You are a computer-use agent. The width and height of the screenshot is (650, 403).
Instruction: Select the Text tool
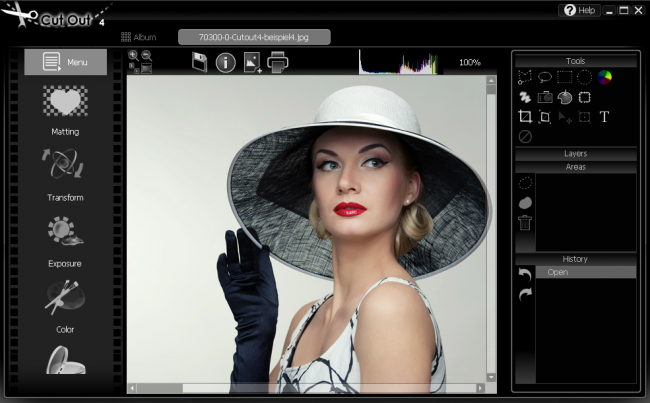(x=604, y=117)
